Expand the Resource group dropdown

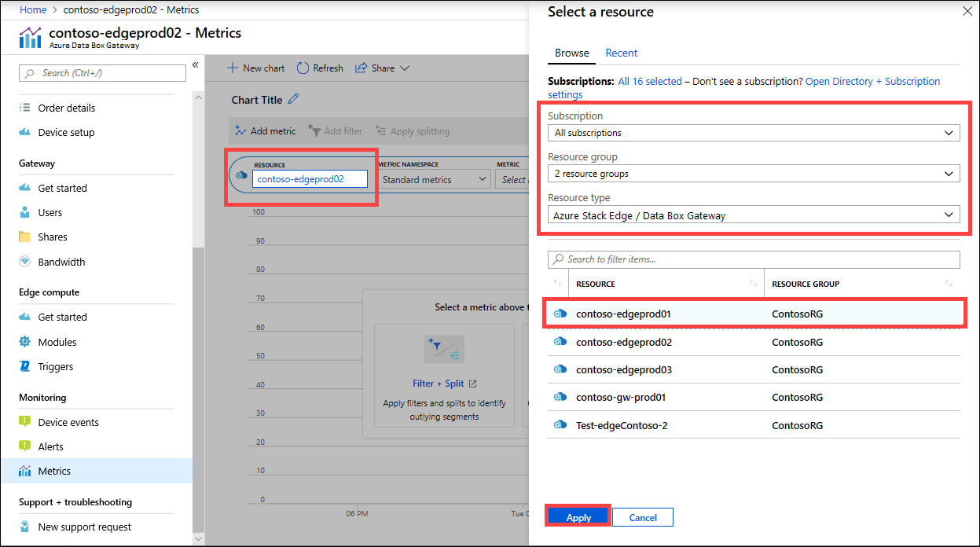(753, 174)
